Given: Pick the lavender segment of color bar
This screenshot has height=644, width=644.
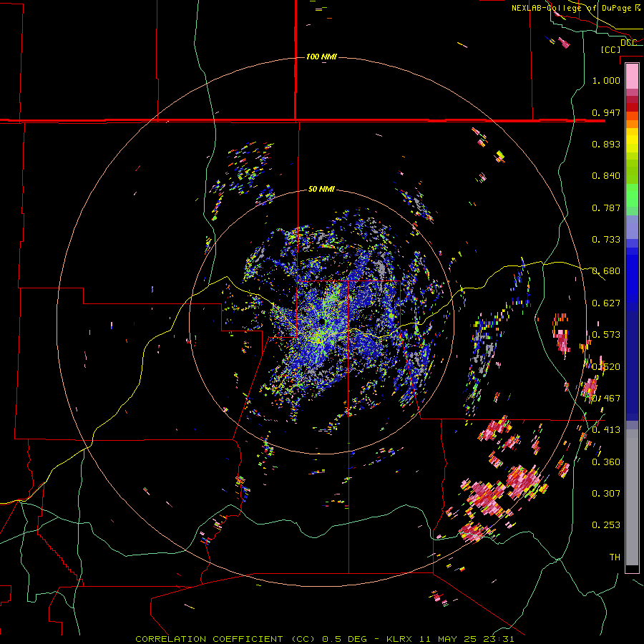Looking at the screenshot, I should click(x=632, y=227).
